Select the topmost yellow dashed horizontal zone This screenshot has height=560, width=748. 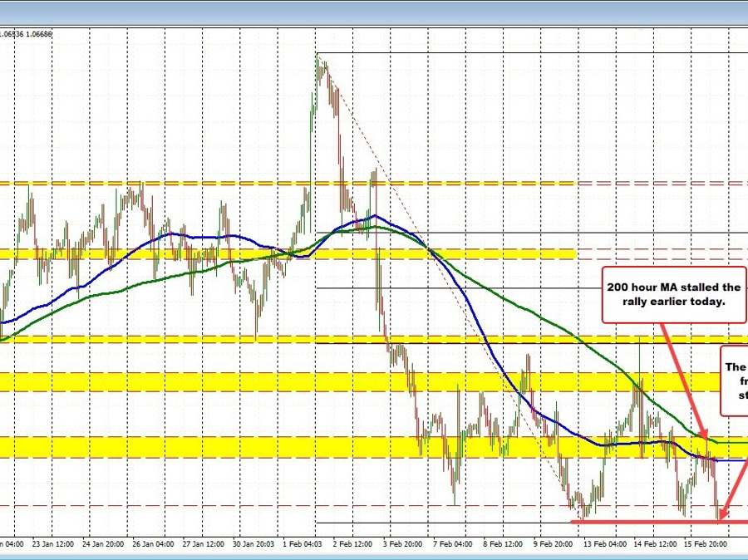tap(287, 183)
